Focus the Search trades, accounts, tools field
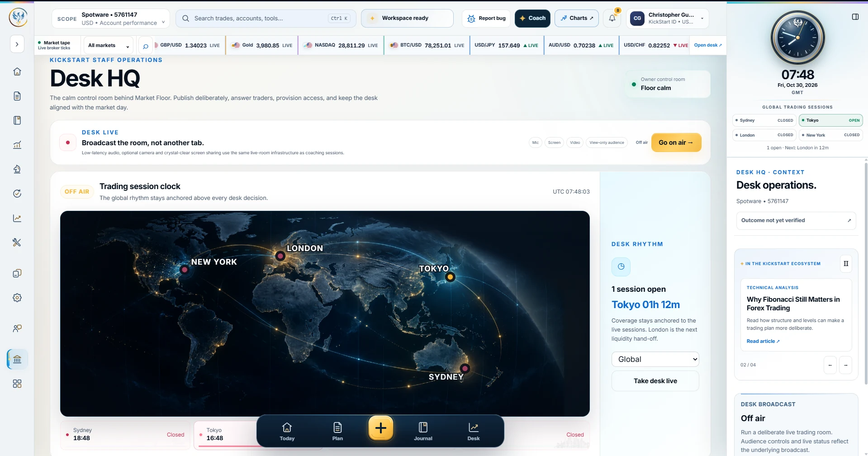The width and height of the screenshot is (868, 456). (x=266, y=19)
